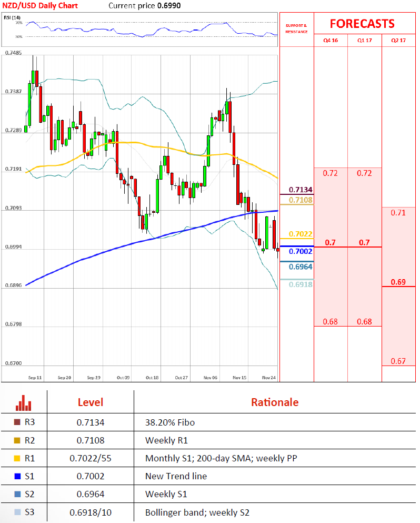Click the blue 0.7002 support label
Screen dimensions: 420x523
pyautogui.click(x=301, y=251)
